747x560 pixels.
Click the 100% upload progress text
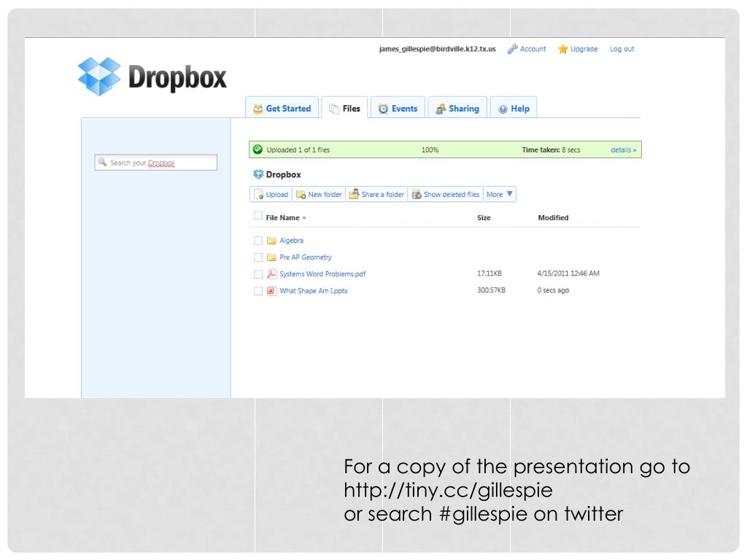point(430,149)
